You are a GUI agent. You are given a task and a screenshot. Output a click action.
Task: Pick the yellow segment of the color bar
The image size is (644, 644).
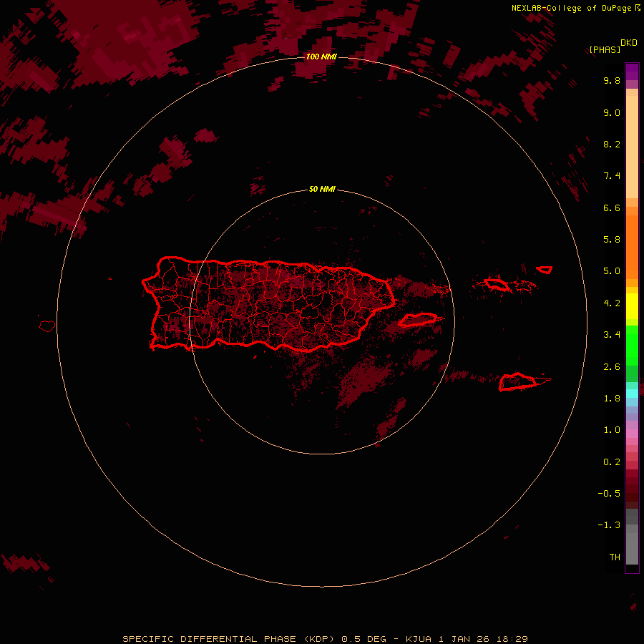[632, 306]
